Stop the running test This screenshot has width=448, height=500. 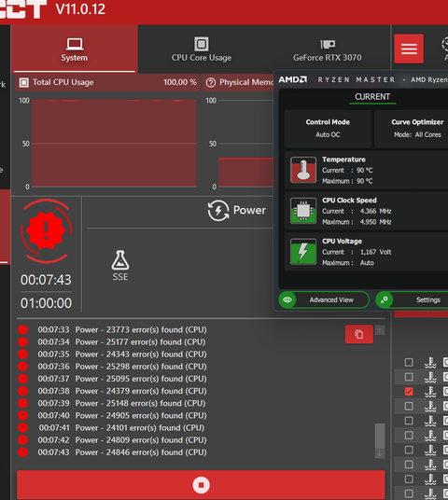tap(201, 485)
